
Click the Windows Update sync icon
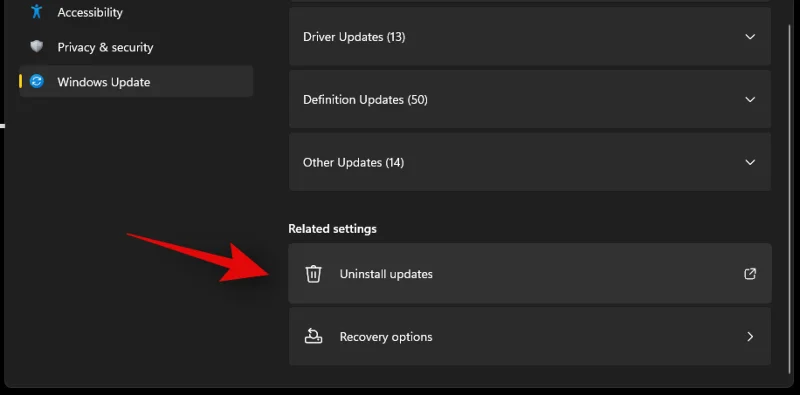click(37, 81)
